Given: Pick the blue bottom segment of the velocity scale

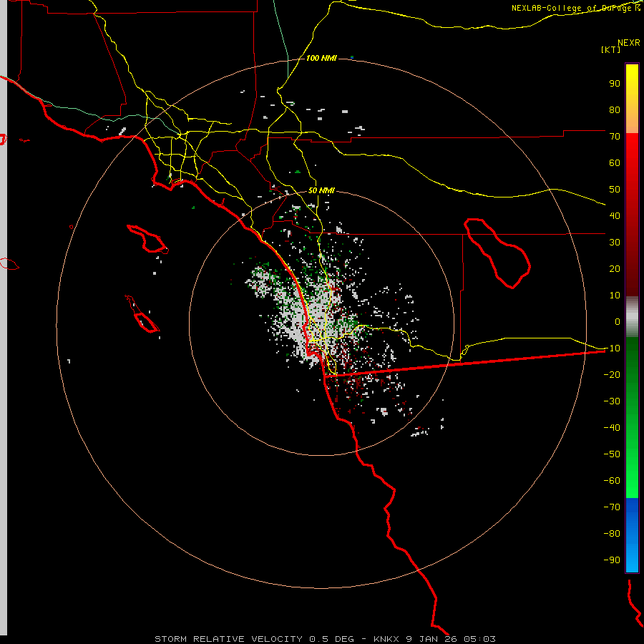Looking at the screenshot, I should 632,535.
